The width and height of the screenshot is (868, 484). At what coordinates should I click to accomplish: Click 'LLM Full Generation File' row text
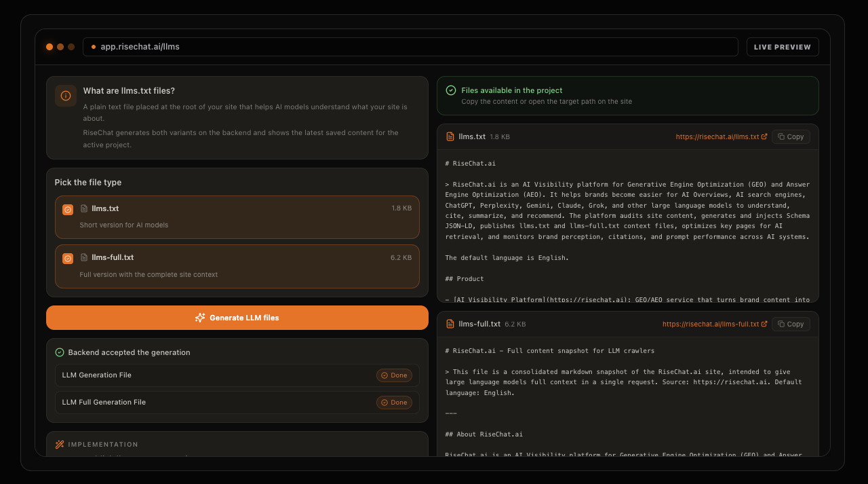(104, 402)
